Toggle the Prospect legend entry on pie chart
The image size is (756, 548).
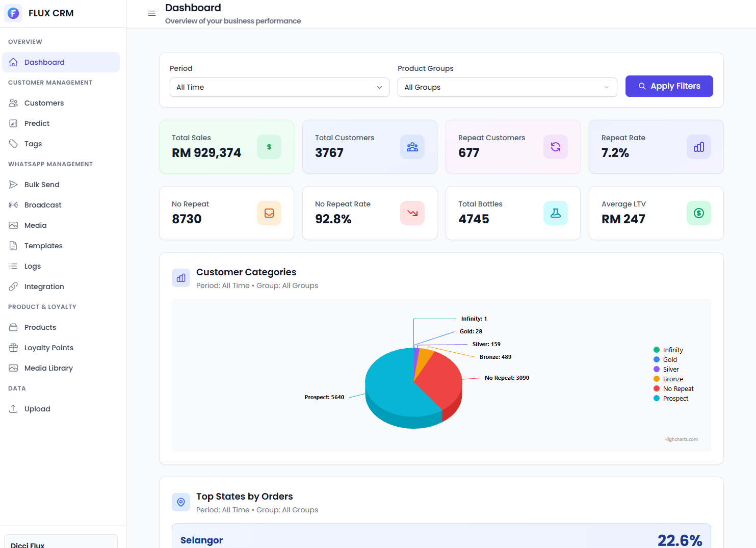675,398
